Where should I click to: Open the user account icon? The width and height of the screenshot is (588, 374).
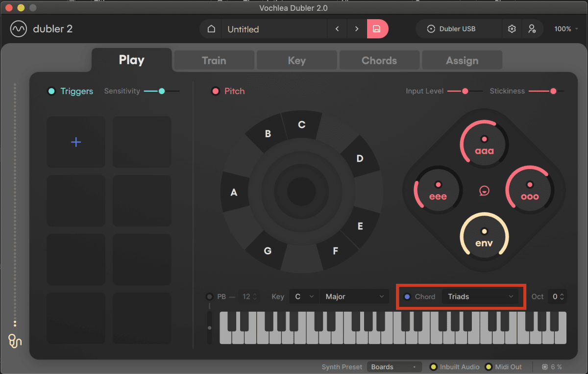[x=532, y=29]
